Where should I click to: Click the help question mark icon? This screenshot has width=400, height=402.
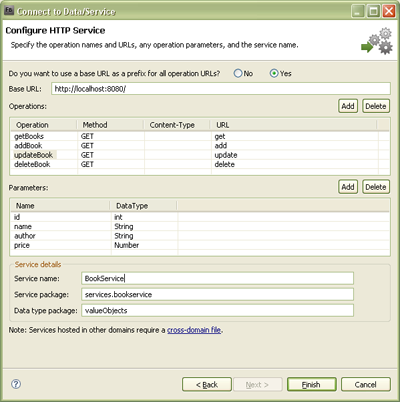click(x=16, y=384)
